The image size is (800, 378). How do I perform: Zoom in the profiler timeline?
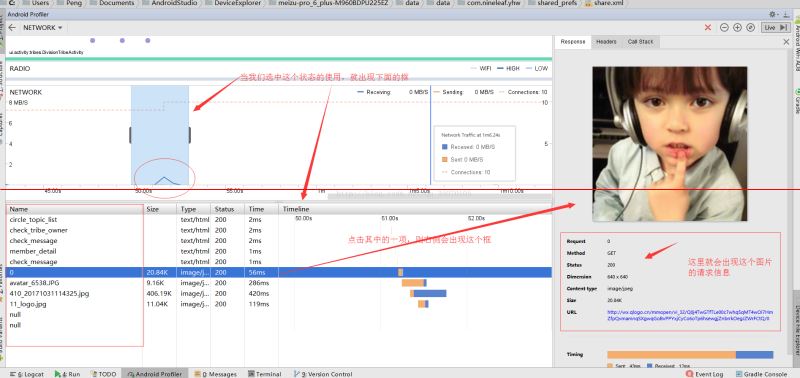coord(737,28)
